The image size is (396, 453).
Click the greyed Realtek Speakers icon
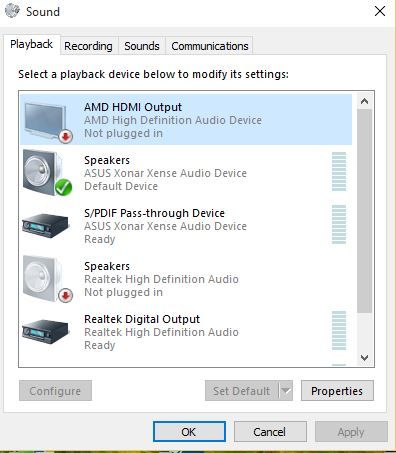pyautogui.click(x=47, y=279)
